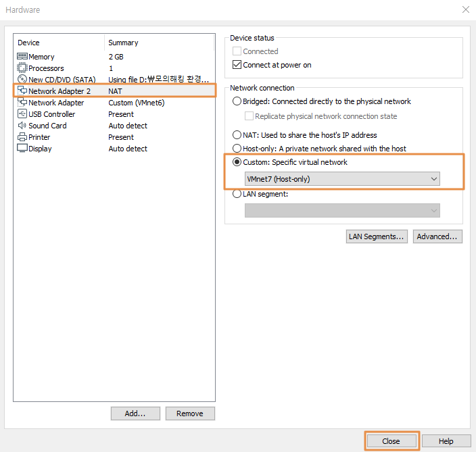Viewport: 476px width, 452px height.
Task: Open Help for hardware settings
Action: click(446, 441)
